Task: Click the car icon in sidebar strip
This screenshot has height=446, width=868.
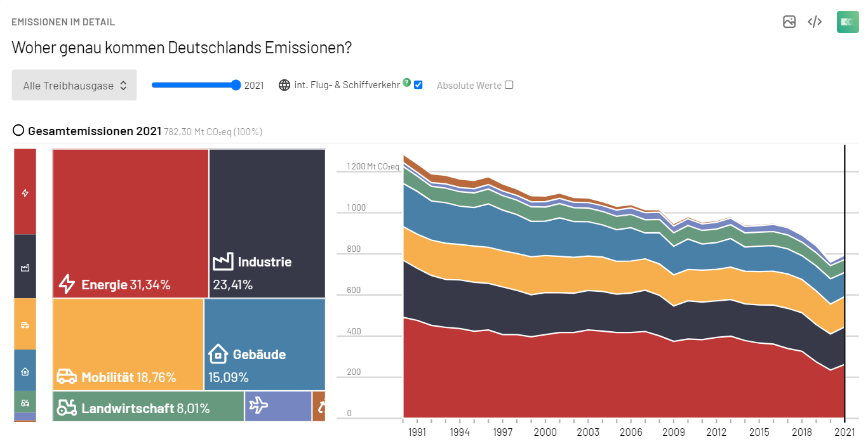Action: (x=25, y=325)
